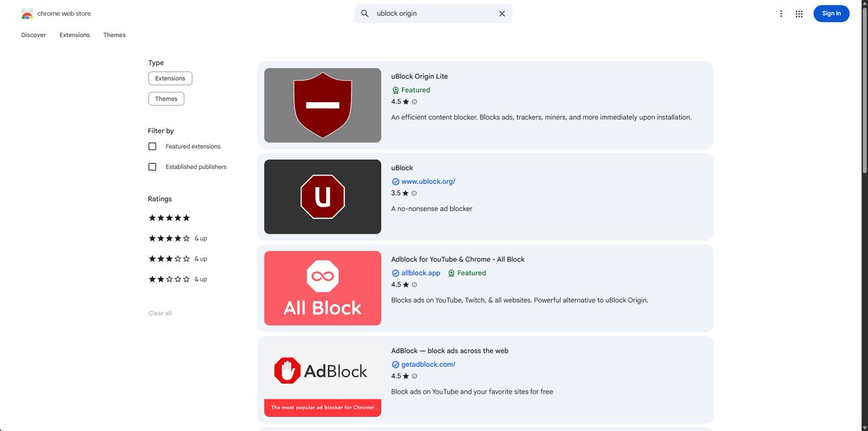Enable the Established publishers checkbox
Screen dimensions: 868x431
(x=153, y=166)
